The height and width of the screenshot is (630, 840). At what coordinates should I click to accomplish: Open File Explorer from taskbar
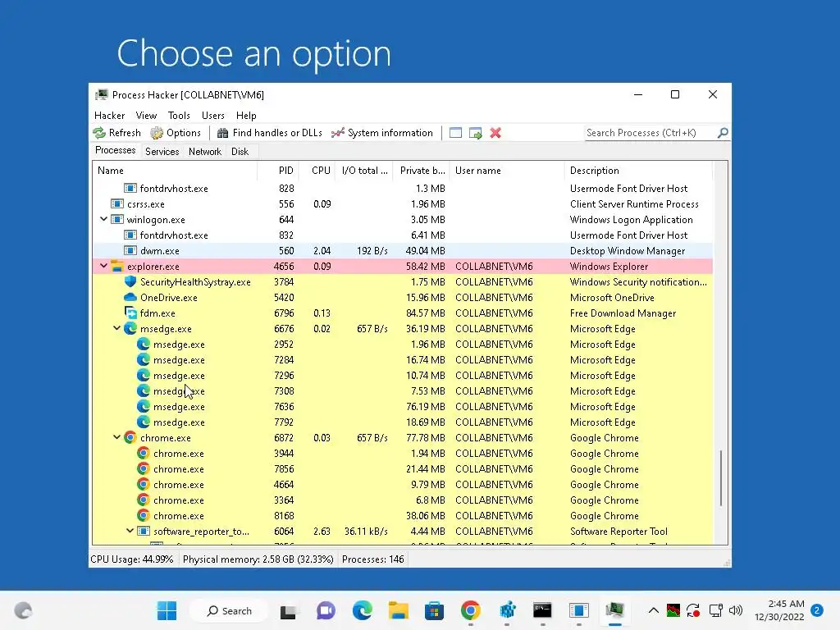point(399,610)
